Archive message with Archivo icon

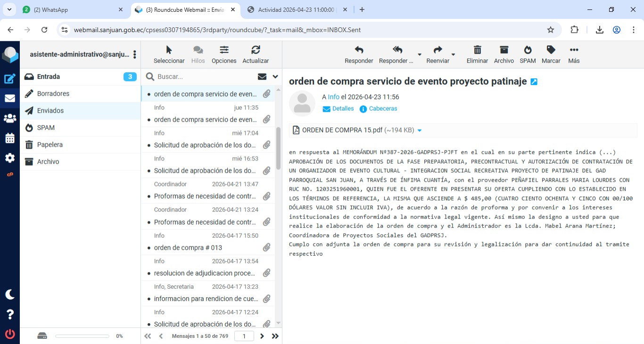click(504, 50)
